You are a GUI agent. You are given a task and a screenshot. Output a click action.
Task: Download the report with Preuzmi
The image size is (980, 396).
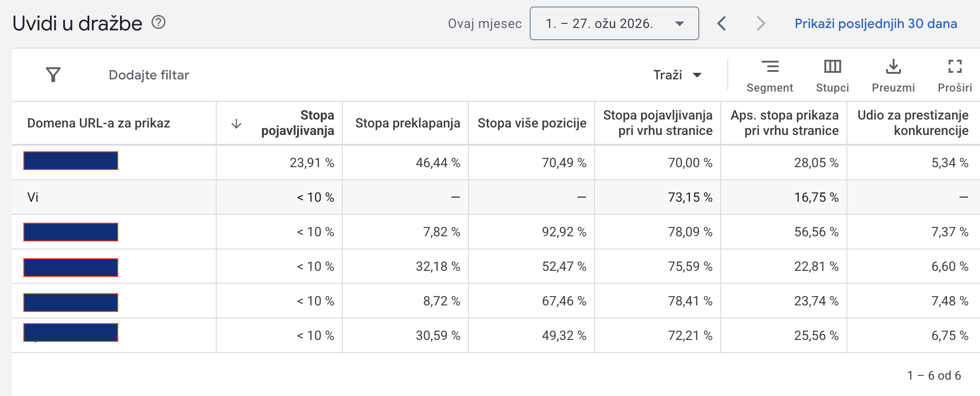click(x=893, y=76)
